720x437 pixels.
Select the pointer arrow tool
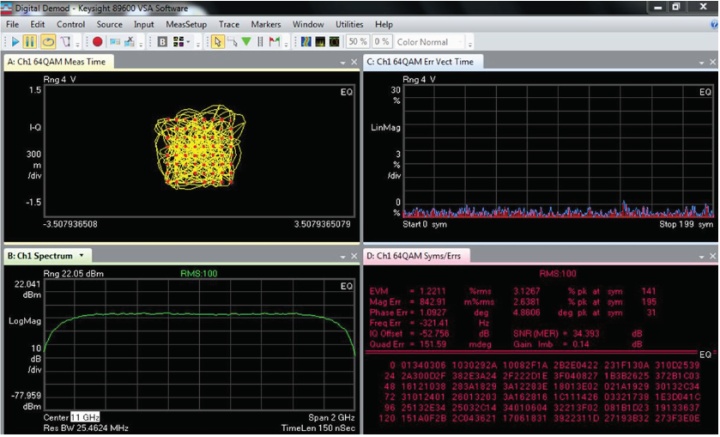pos(217,42)
